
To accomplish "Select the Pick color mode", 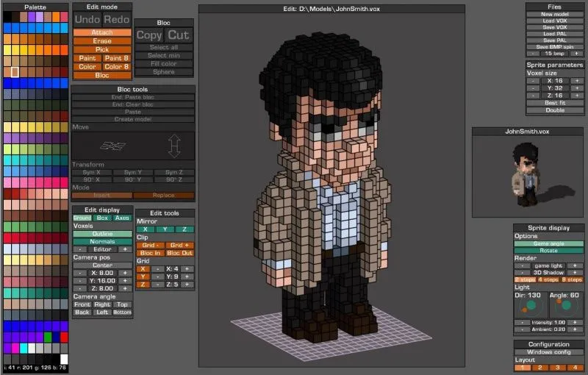I will pos(102,49).
